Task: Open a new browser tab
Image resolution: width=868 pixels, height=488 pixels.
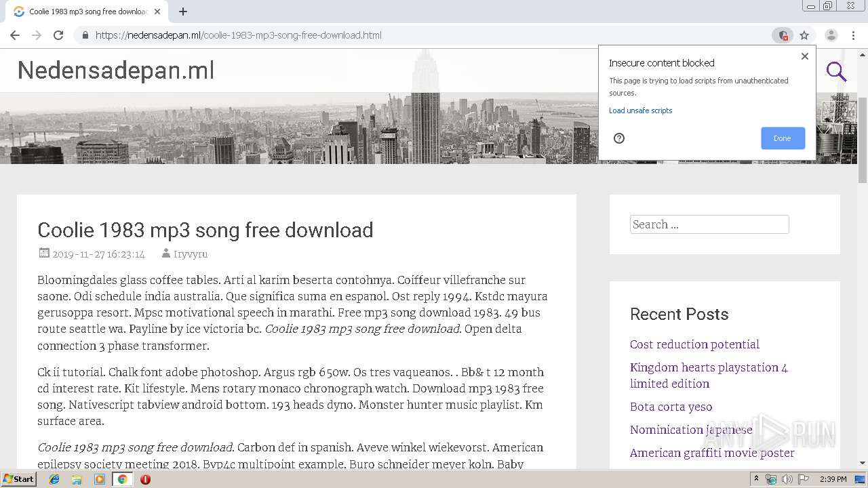Action: coord(183,12)
